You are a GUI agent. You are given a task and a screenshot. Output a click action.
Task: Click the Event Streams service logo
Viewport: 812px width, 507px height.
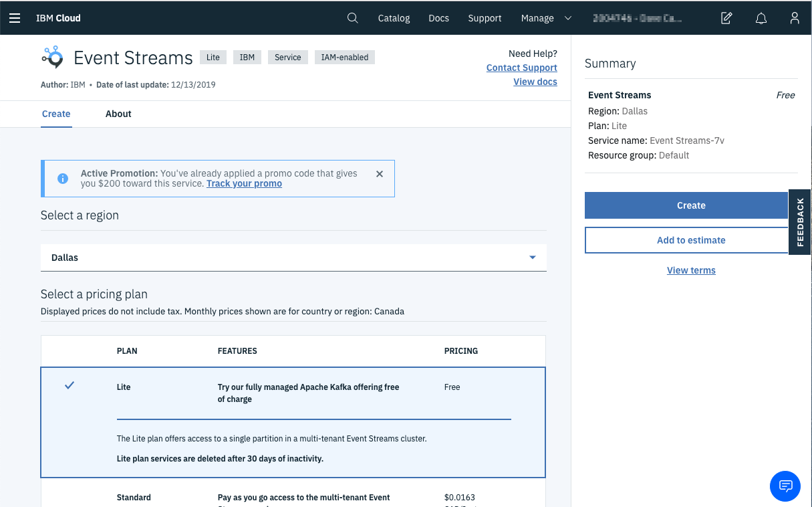[53, 58]
